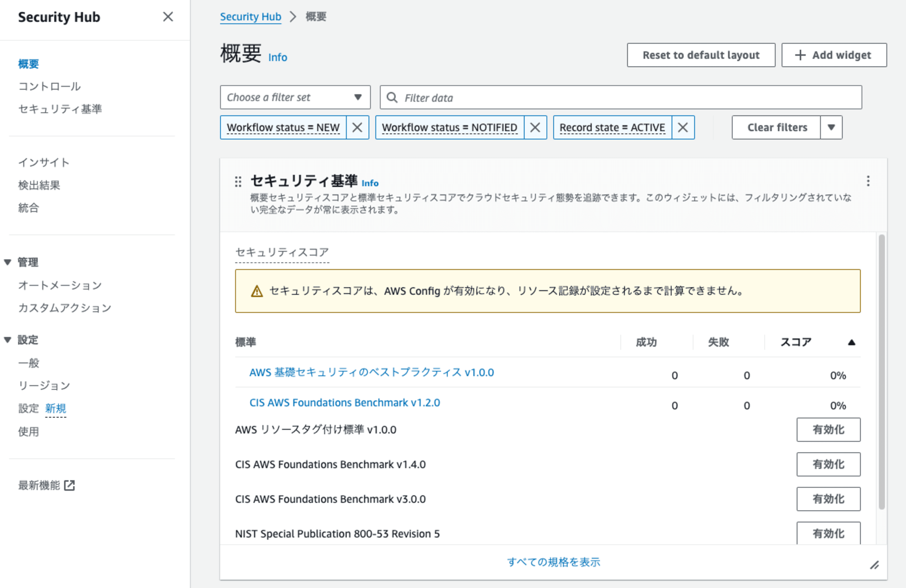
Task: Open セキュリティ基準 in the sidebar
Action: (x=60, y=109)
